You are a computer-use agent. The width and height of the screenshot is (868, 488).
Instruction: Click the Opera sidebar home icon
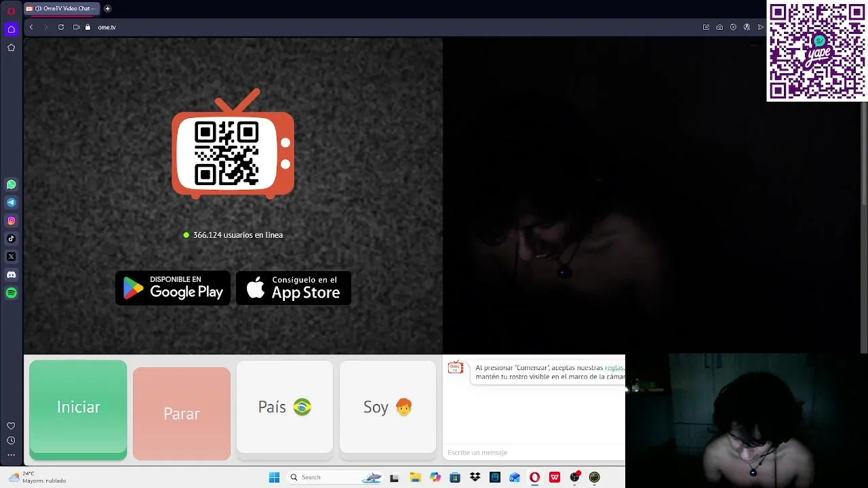(x=11, y=29)
